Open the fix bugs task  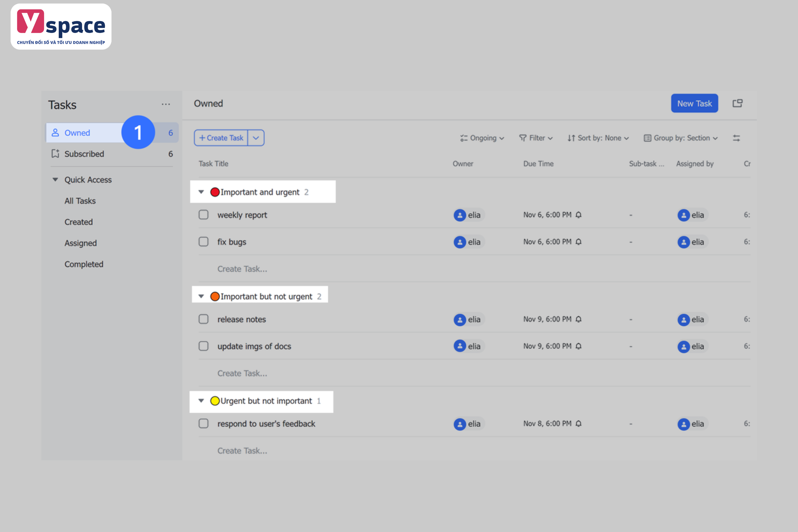tap(232, 242)
